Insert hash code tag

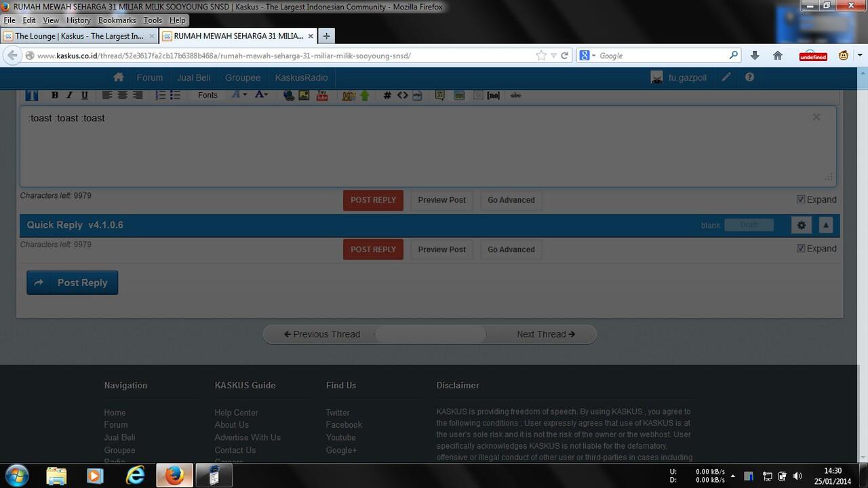coord(387,96)
